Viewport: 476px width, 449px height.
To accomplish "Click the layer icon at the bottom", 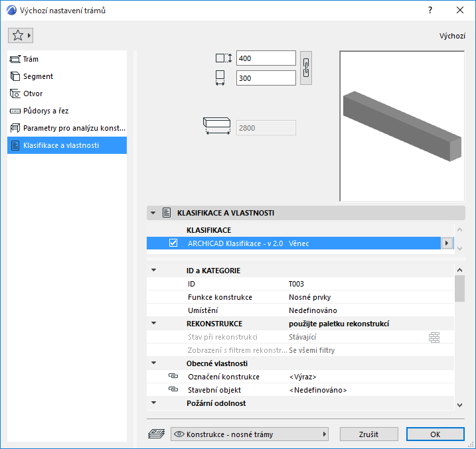I will [x=156, y=434].
